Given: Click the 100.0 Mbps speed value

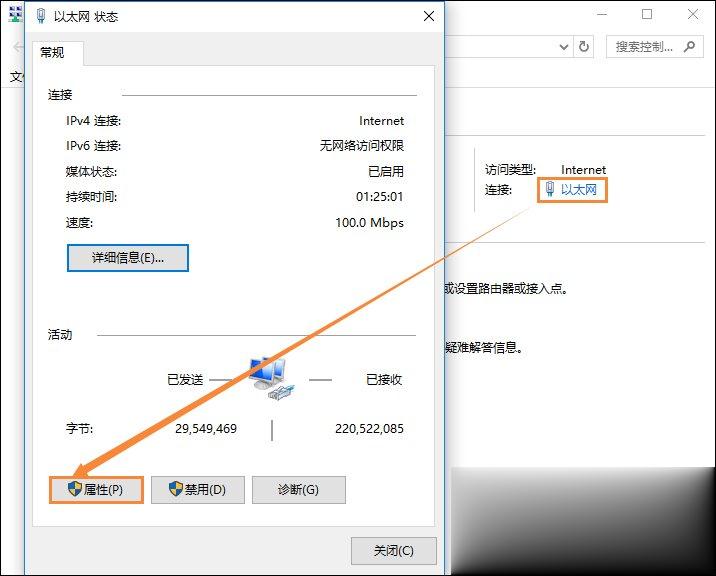Looking at the screenshot, I should point(369,223).
